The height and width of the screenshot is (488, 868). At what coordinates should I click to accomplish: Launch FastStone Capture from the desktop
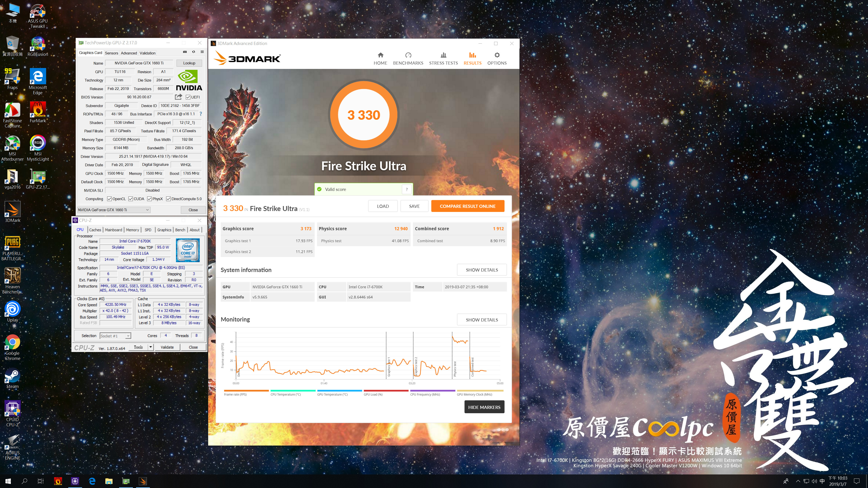tap(12, 115)
